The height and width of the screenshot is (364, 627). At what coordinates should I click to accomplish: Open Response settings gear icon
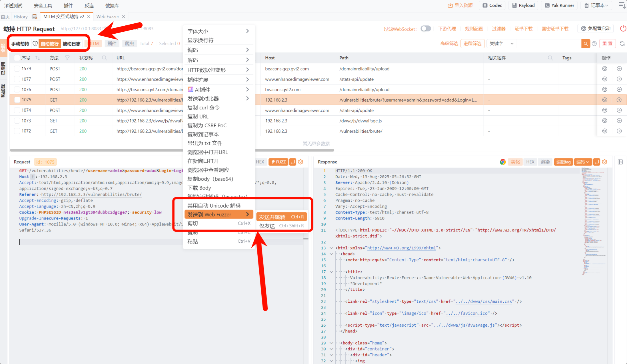point(605,162)
